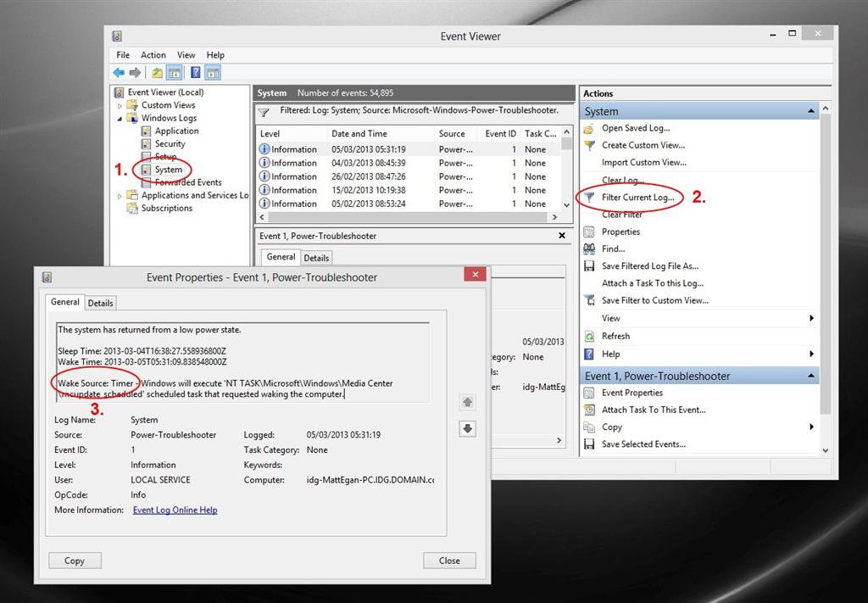This screenshot has width=868, height=603.
Task: Collapse the Windows Logs tree node
Action: (120, 119)
